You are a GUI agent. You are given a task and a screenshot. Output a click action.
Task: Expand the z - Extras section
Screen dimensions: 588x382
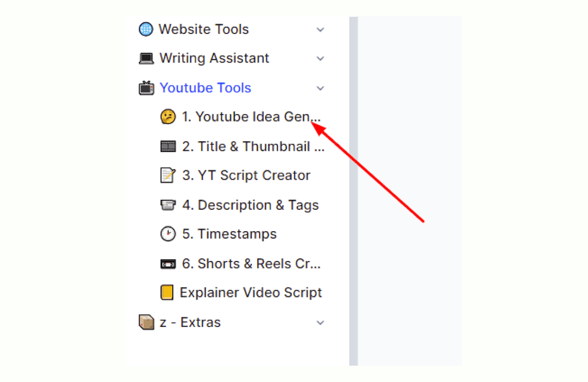coord(320,322)
